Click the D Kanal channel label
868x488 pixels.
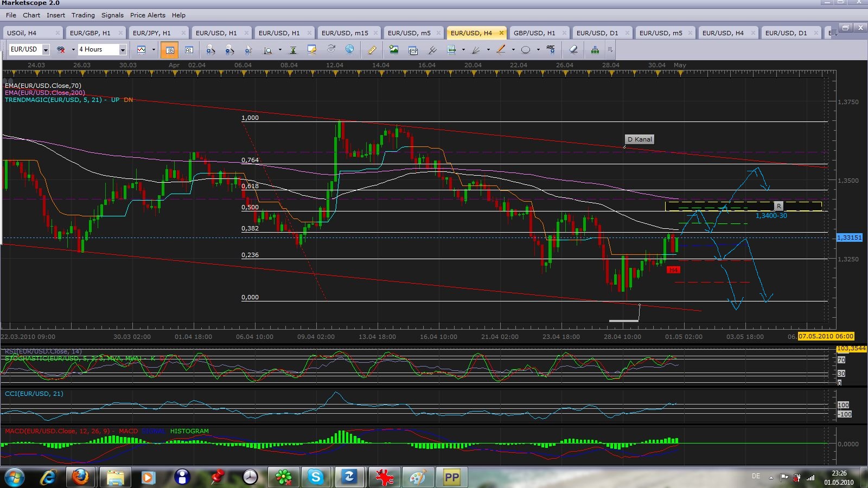click(x=640, y=139)
